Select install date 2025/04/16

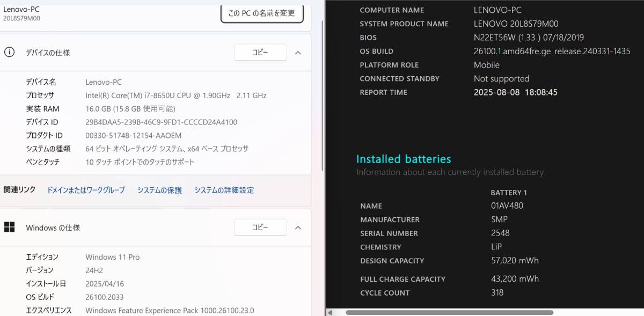tap(105, 284)
